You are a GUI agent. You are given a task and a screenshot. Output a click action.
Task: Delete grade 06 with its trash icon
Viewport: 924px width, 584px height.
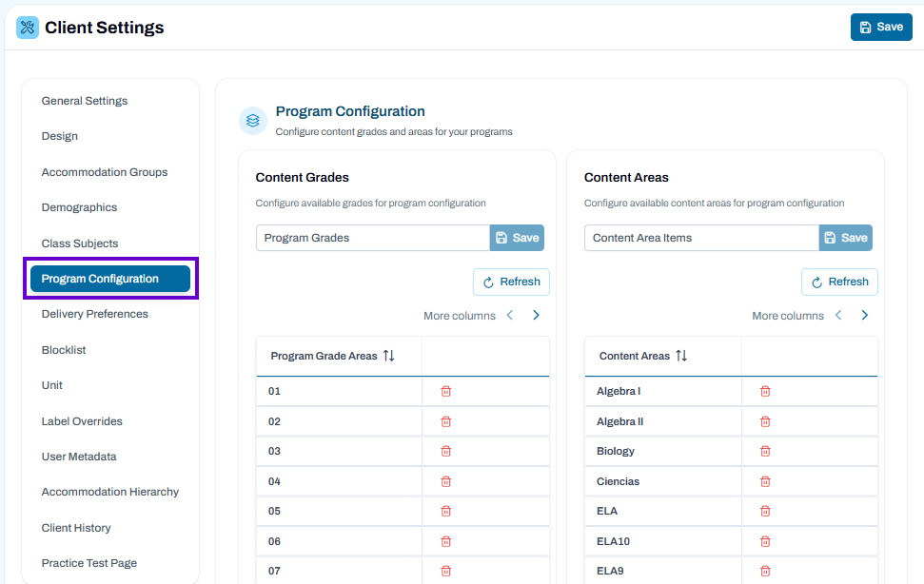(446, 541)
